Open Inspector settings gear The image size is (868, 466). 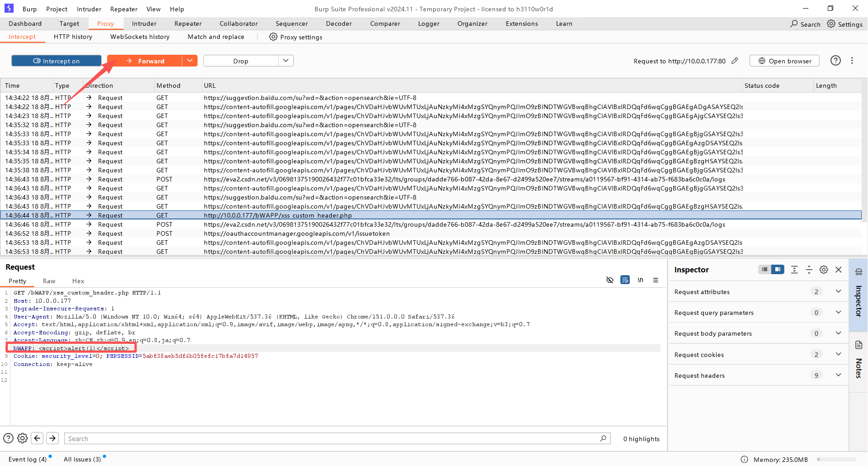tap(824, 270)
